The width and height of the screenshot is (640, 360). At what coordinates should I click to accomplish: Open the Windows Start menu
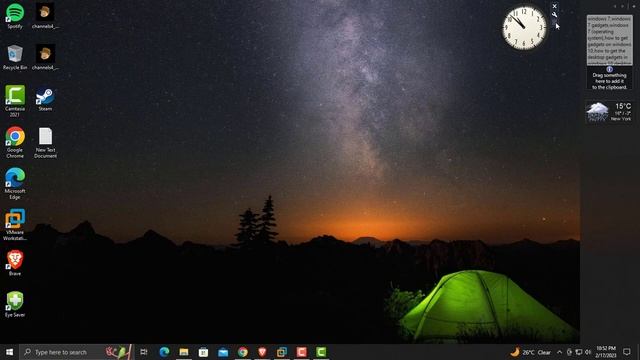point(9,352)
